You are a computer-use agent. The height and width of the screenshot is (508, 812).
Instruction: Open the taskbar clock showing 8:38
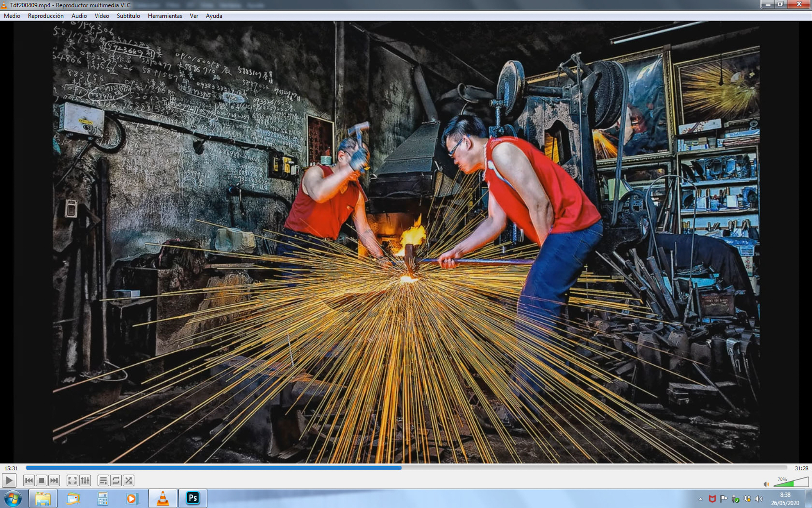[785, 499]
